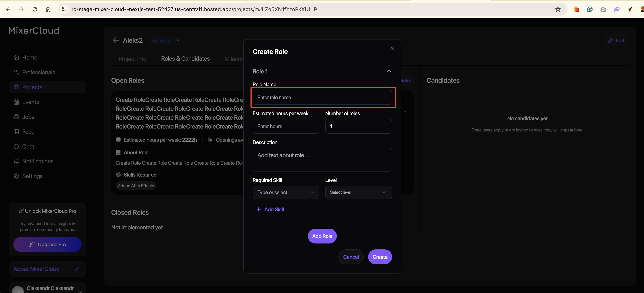The image size is (644, 293).
Task: Click the Events calendar icon
Action: 16,102
